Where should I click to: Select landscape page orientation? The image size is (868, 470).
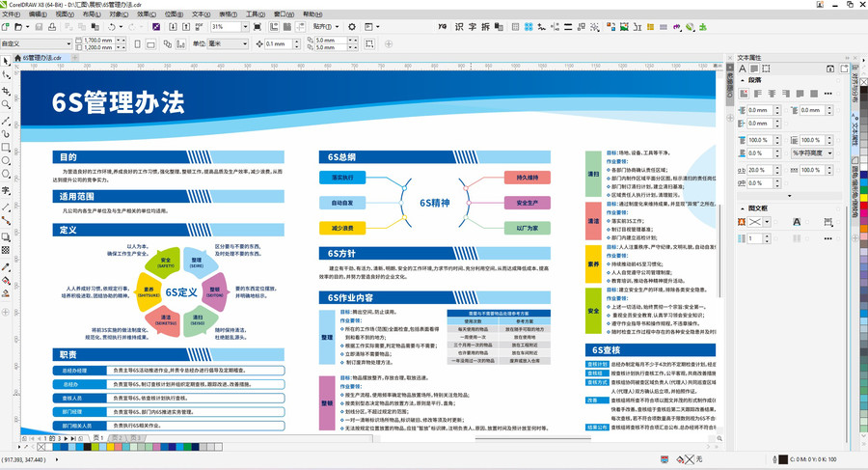[150, 43]
